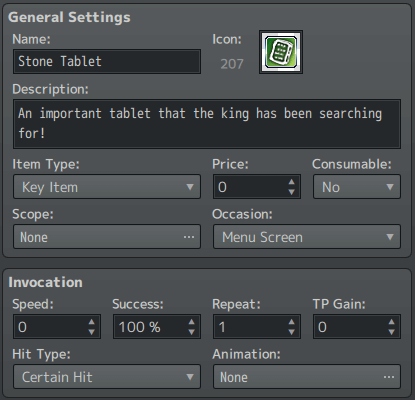Decrease the Speed value with down arrow

point(92,332)
